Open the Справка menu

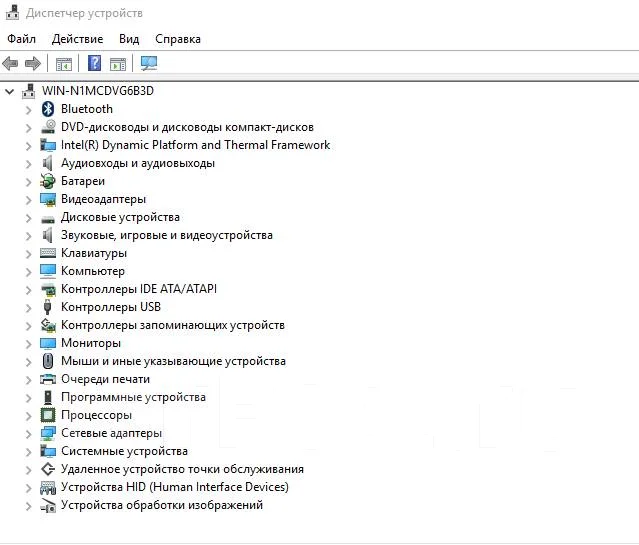[x=178, y=39]
